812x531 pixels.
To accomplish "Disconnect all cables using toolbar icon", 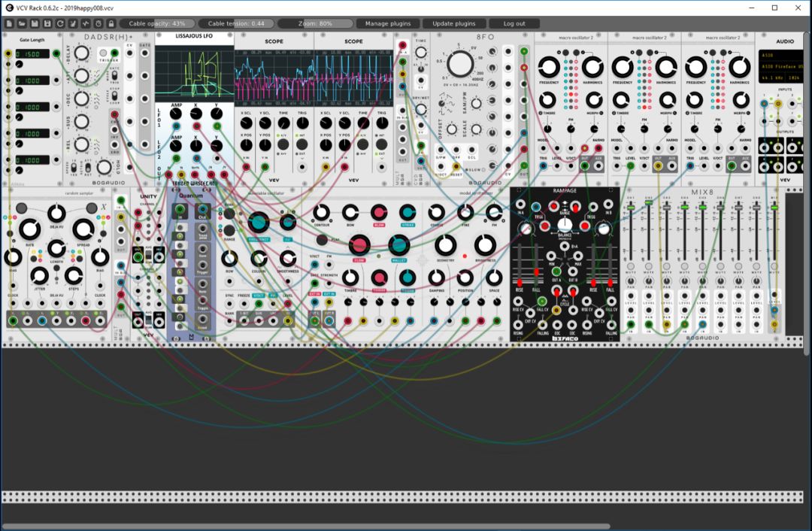I will [x=73, y=23].
